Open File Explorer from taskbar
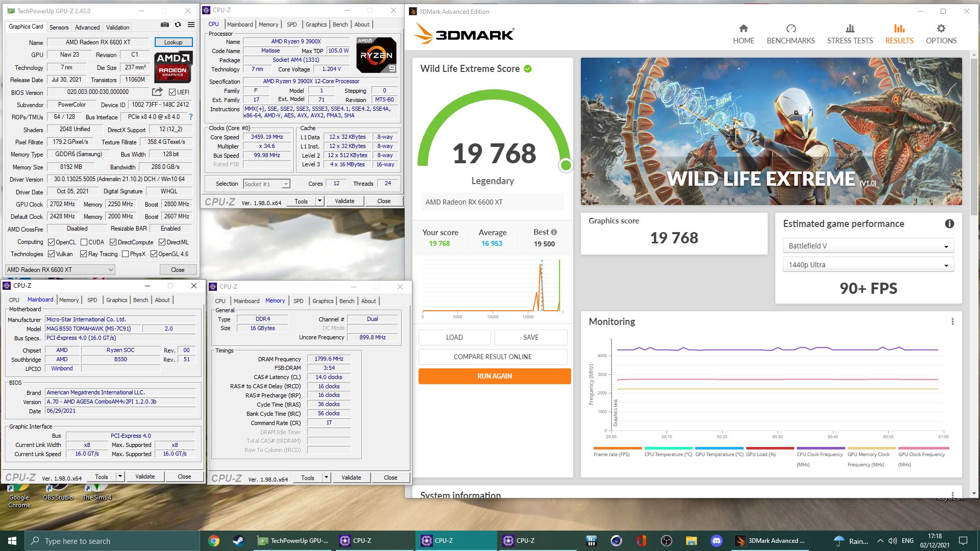This screenshot has height=551, width=980. [x=691, y=541]
